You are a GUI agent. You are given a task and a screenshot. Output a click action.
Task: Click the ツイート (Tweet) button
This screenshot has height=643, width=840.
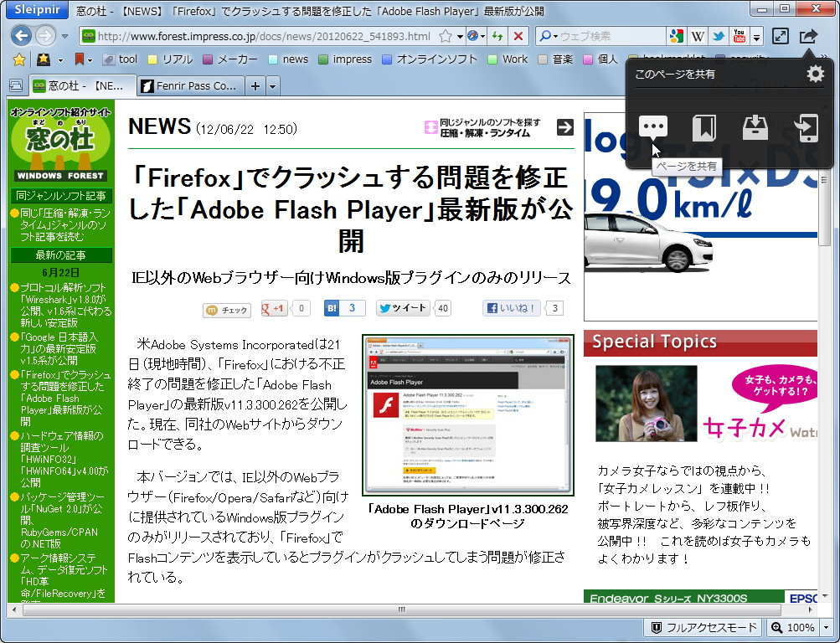(403, 308)
